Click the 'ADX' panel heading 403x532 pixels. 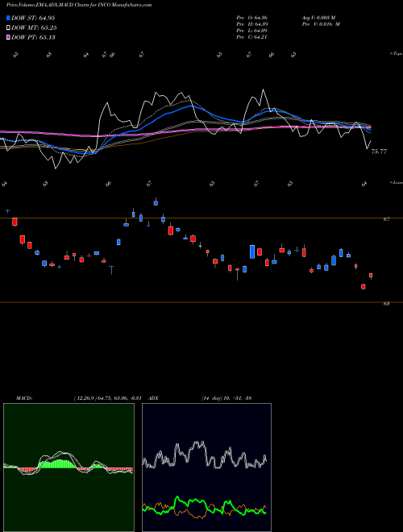pos(154,398)
